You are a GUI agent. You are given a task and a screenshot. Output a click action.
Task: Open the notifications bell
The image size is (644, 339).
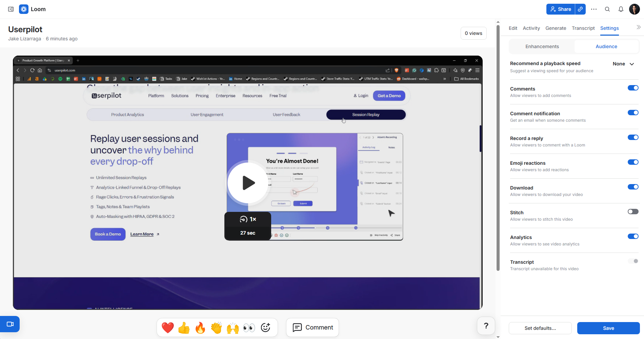click(621, 9)
